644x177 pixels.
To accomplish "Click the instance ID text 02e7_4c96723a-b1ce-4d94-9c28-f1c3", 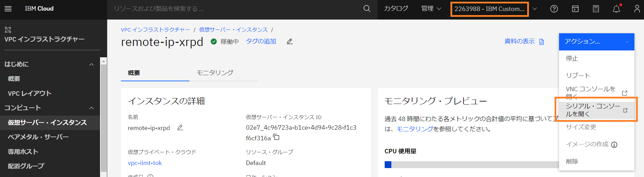I will tap(301, 128).
